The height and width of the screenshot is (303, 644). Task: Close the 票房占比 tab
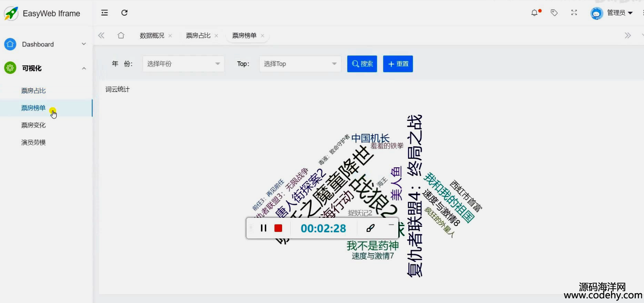click(216, 36)
